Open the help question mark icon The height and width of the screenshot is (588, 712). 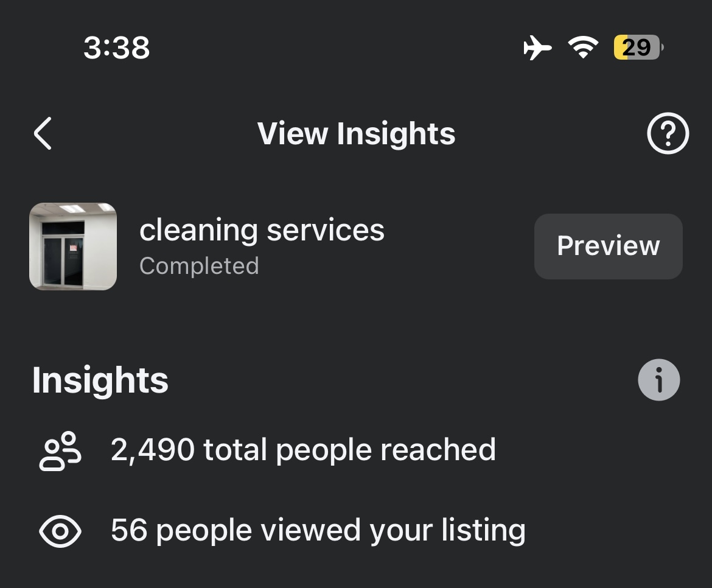tap(668, 135)
